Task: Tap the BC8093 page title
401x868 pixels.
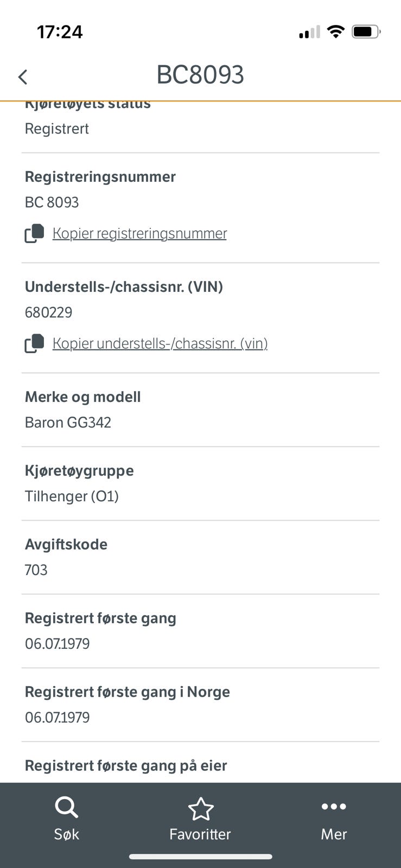Action: tap(200, 75)
